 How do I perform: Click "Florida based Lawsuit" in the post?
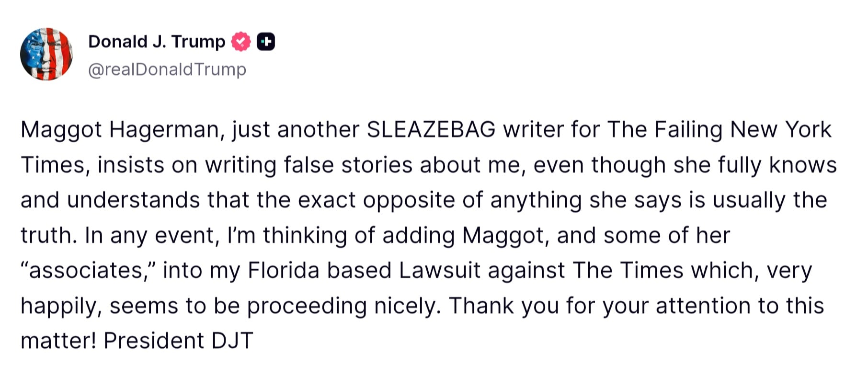pos(364,271)
